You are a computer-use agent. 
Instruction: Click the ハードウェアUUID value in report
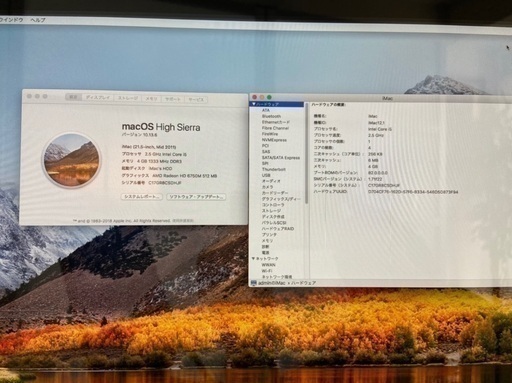413,192
